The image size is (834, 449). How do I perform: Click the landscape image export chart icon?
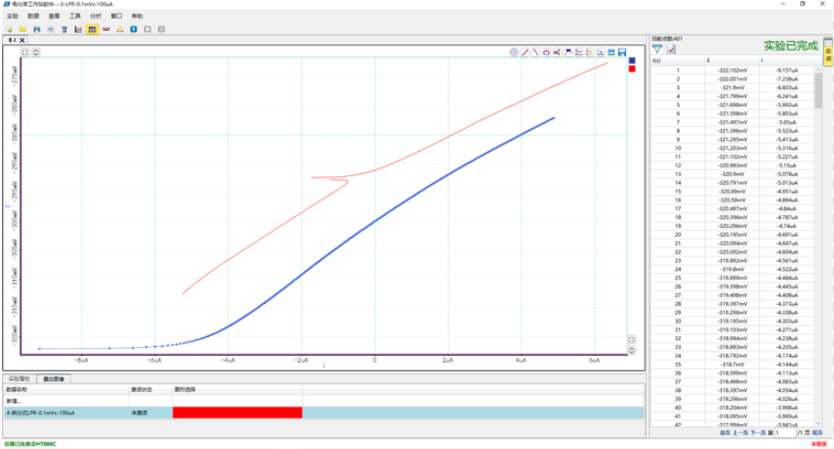click(611, 52)
